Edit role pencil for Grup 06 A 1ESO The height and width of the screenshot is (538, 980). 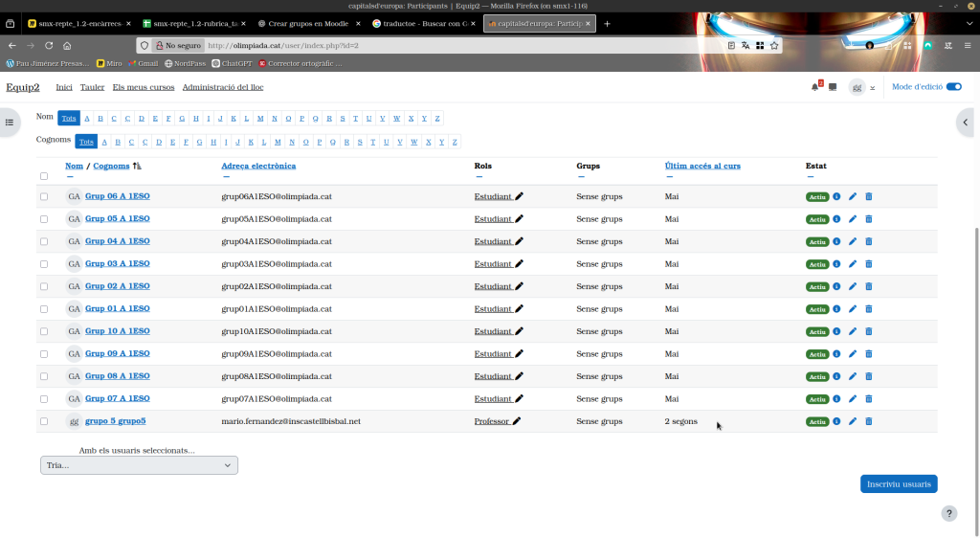[520, 195]
